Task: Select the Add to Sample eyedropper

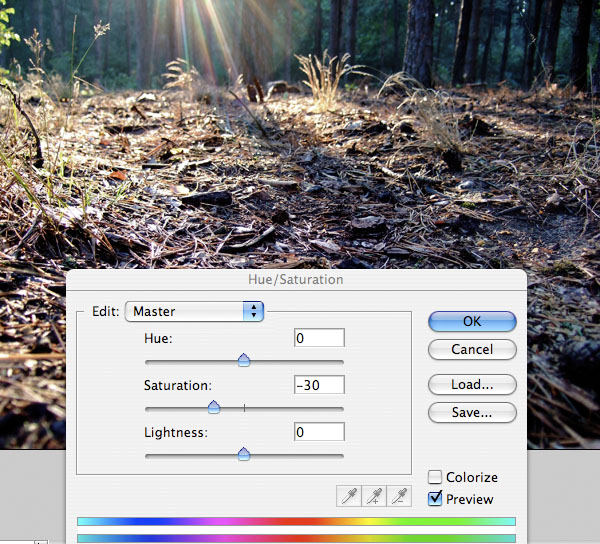Action: point(374,496)
